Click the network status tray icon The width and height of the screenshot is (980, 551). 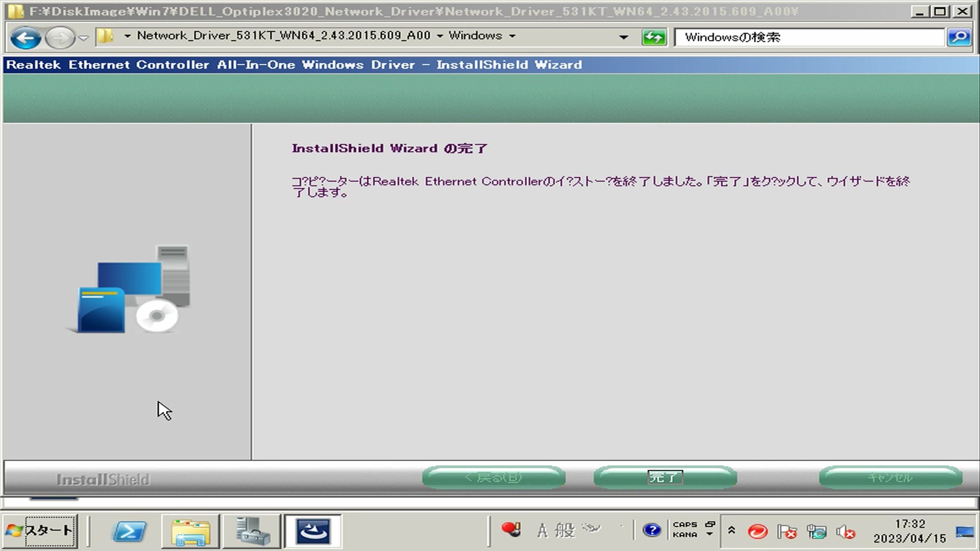tap(816, 532)
